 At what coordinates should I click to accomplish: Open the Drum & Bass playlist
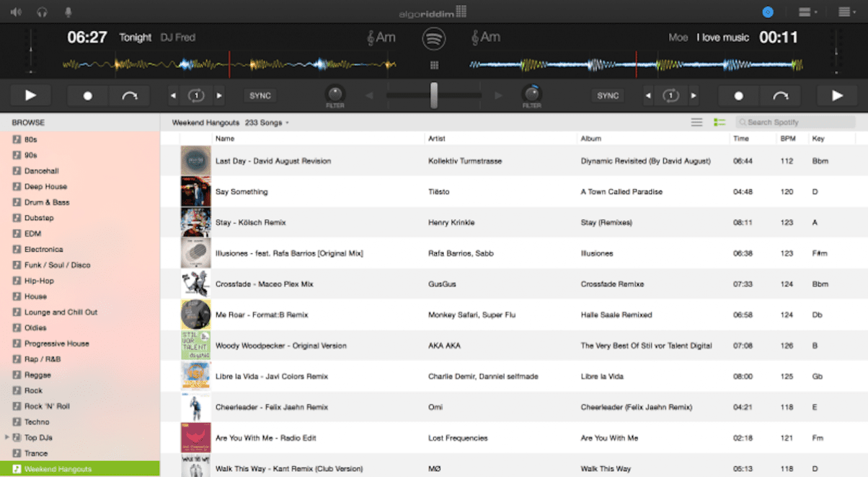coord(80,202)
